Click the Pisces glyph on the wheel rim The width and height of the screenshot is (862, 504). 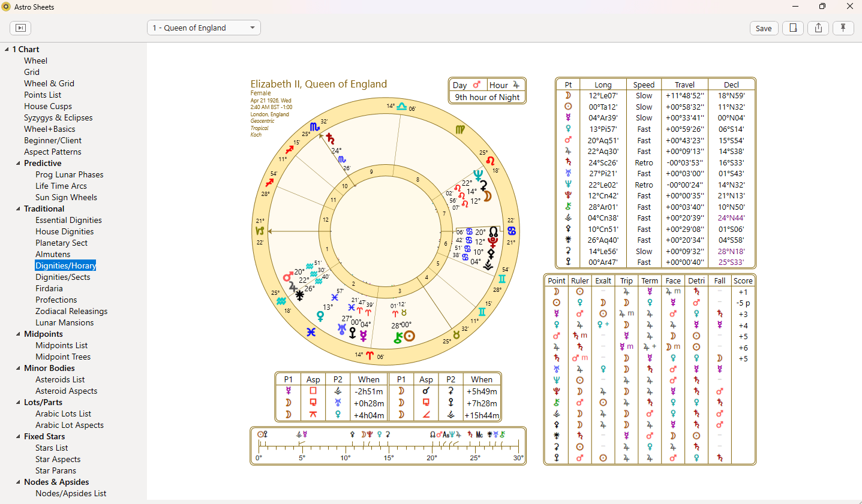(x=311, y=331)
